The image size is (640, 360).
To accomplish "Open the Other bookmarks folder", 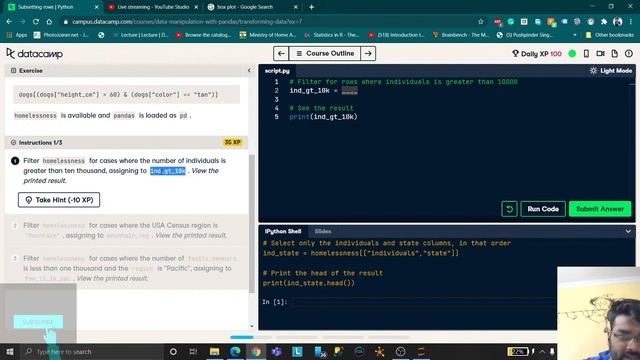I will [x=610, y=35].
